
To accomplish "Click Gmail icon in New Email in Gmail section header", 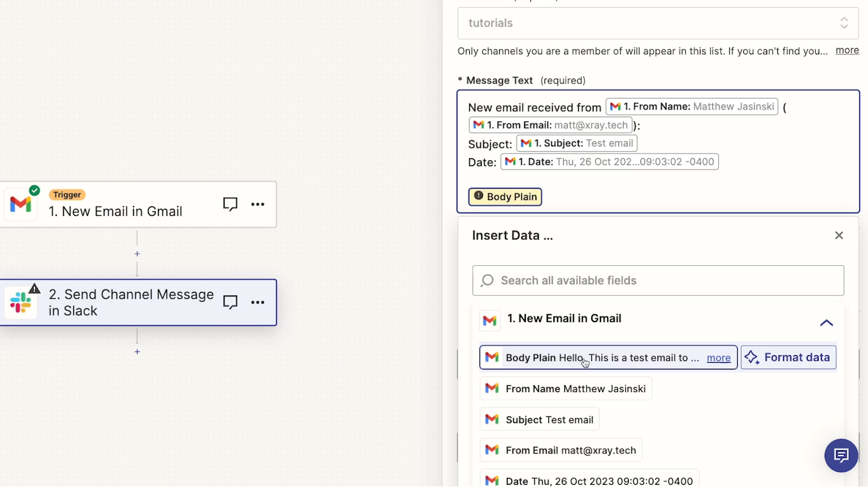I will click(490, 320).
